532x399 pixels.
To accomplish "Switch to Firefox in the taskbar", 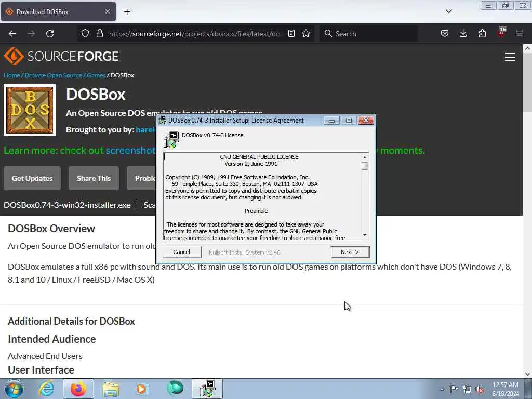I will 78,389.
